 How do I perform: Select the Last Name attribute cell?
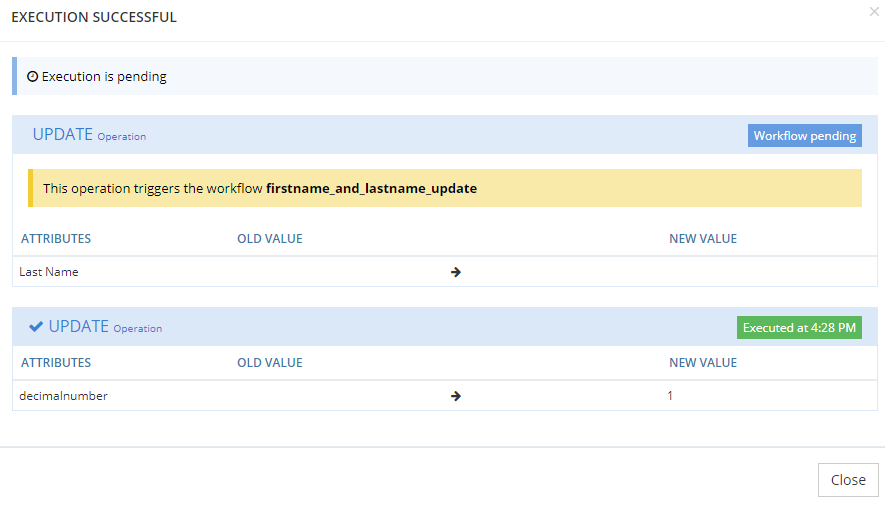pos(49,272)
